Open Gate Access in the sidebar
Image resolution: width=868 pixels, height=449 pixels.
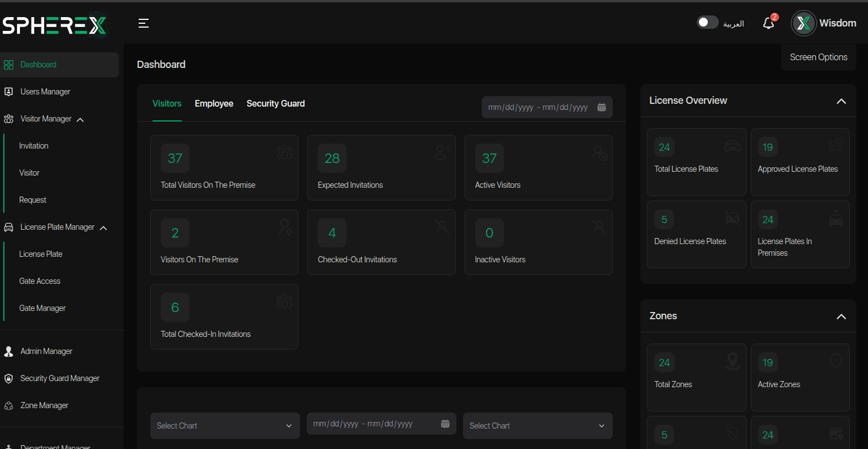[x=40, y=281]
